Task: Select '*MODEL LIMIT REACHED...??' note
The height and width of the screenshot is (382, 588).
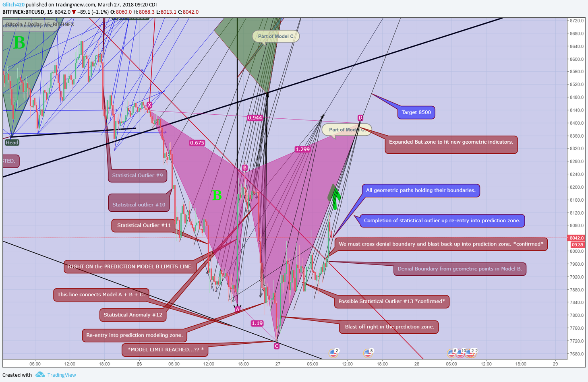Action: [x=166, y=350]
